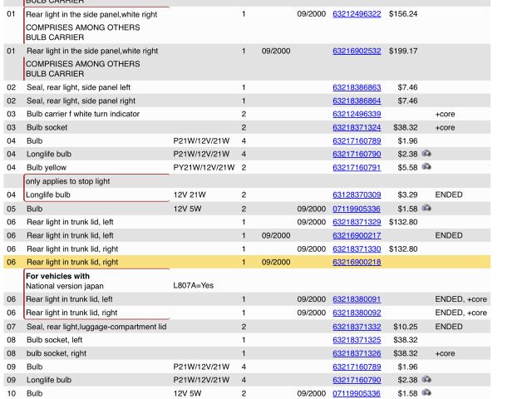
Task: Click camera icon on item 05 Bulb row
Action: point(426,208)
